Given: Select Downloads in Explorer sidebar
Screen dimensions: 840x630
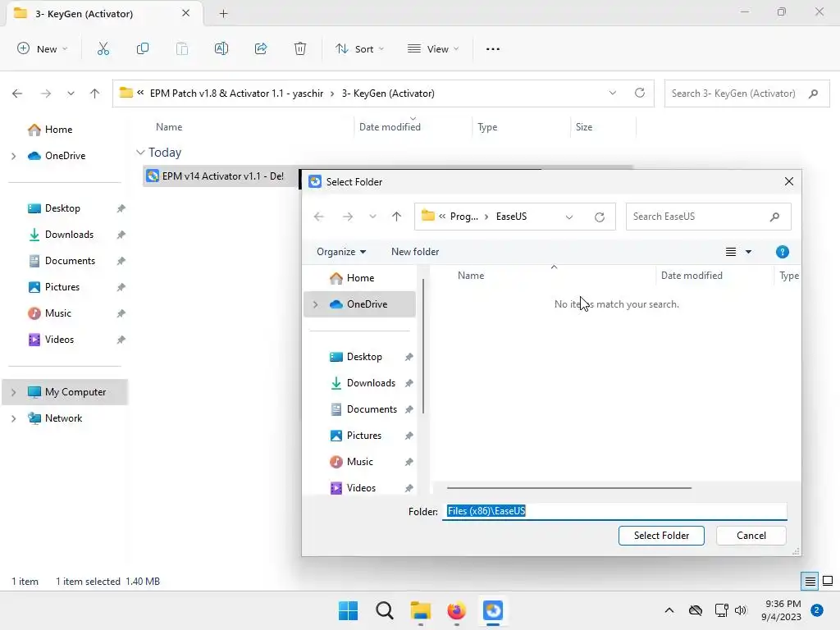Looking at the screenshot, I should 69,235.
